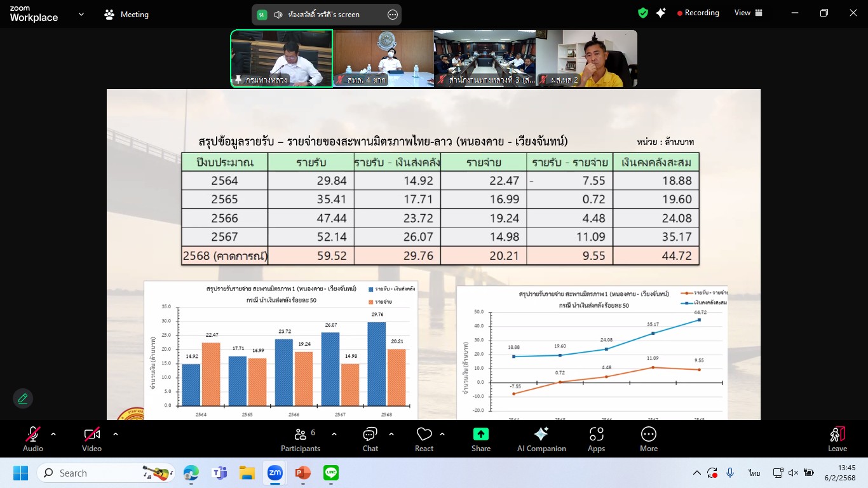This screenshot has width=868, height=488.
Task: Click the More options icon
Action: point(648,439)
